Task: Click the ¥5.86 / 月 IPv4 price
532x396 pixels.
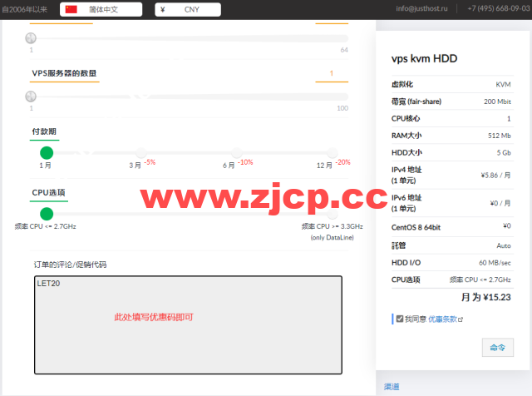Action: pyautogui.click(x=495, y=176)
